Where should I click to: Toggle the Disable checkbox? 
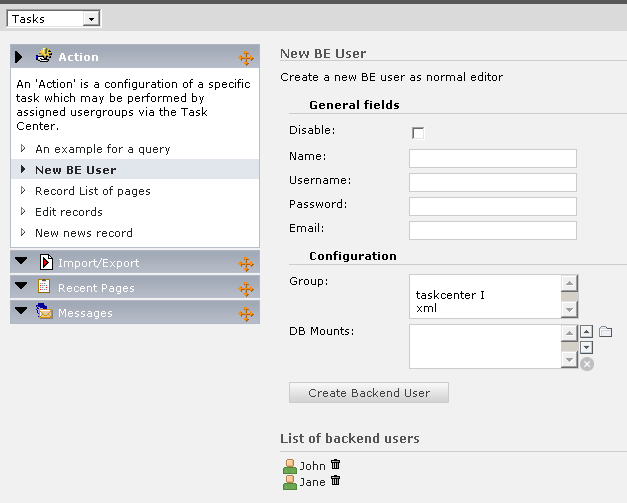coord(418,133)
